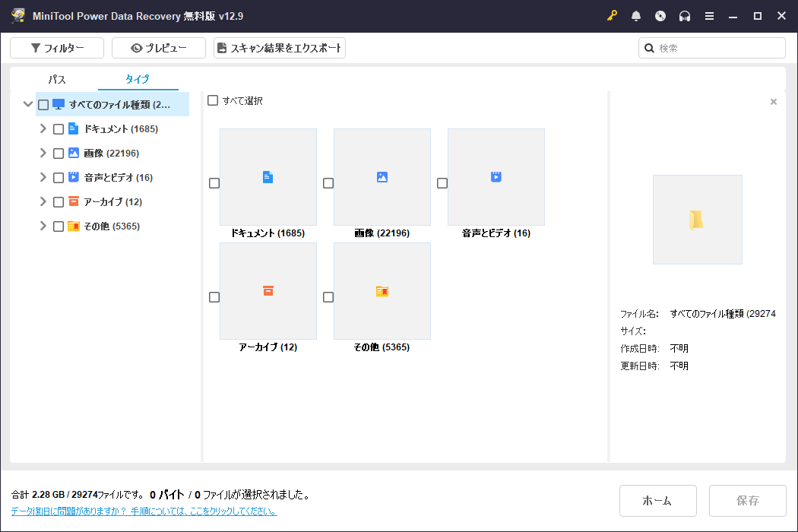Switch to the タイプ tab
This screenshot has height=532, width=798.
point(138,79)
